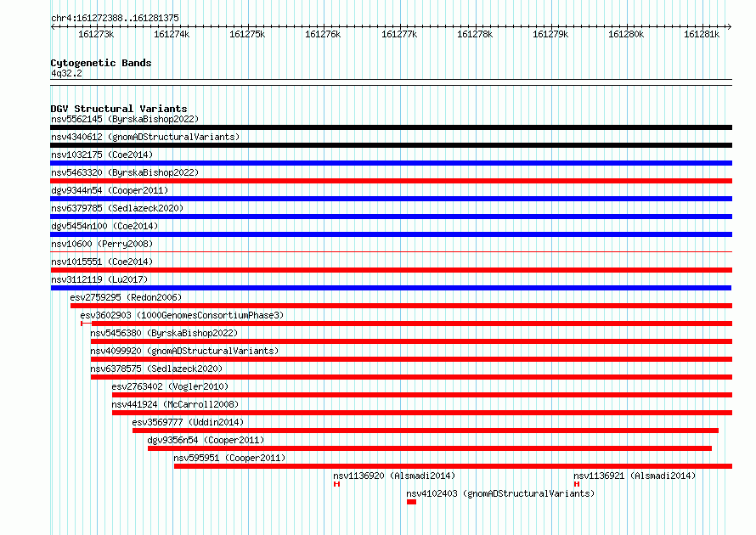This screenshot has width=756, height=535.
Task: Click the red bar below nsv5463320
Action: (x=391, y=181)
